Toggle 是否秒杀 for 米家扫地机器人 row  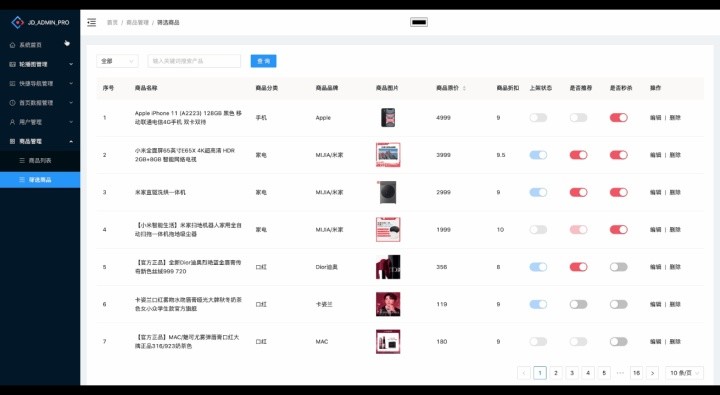point(619,229)
